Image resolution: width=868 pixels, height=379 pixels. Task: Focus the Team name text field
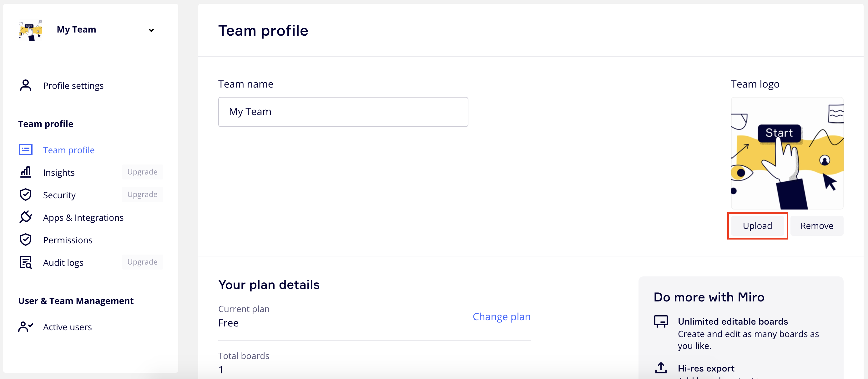343,112
